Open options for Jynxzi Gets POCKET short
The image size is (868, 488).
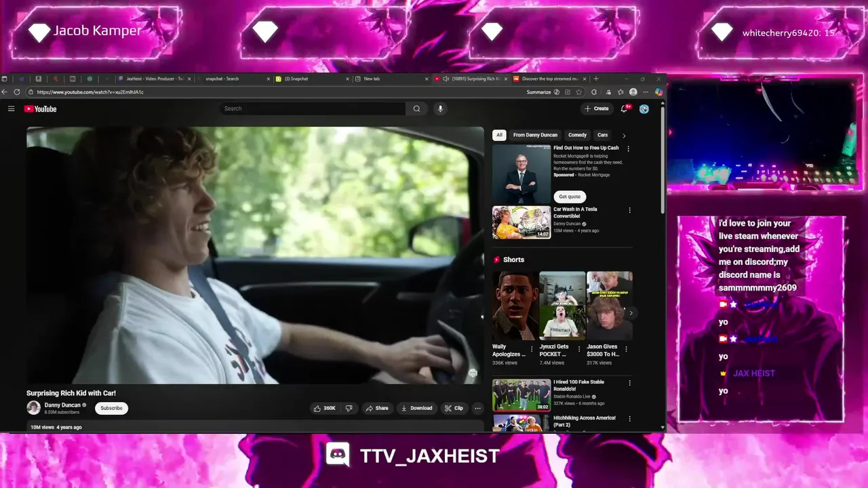(578, 349)
